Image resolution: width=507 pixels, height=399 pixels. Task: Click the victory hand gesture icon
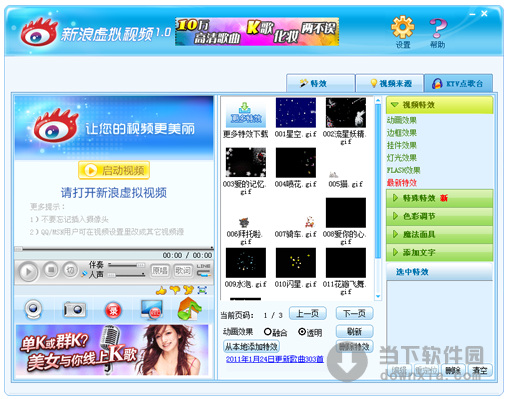(x=188, y=290)
